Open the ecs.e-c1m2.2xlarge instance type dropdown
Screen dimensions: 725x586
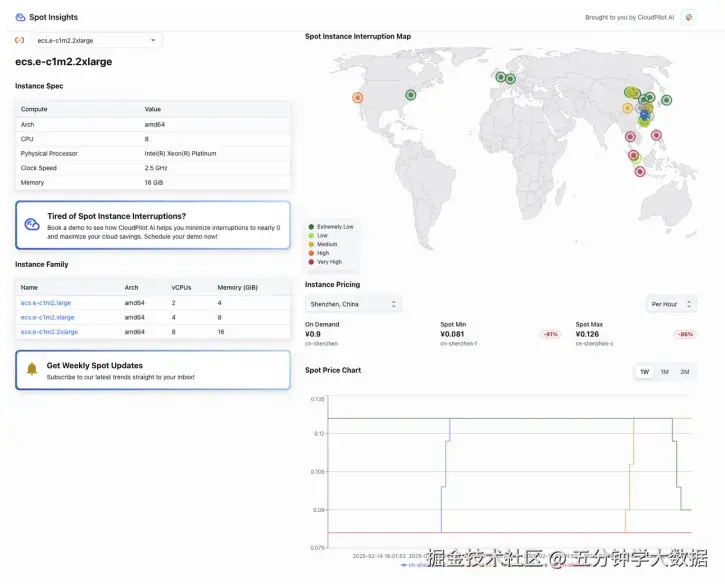click(97, 40)
